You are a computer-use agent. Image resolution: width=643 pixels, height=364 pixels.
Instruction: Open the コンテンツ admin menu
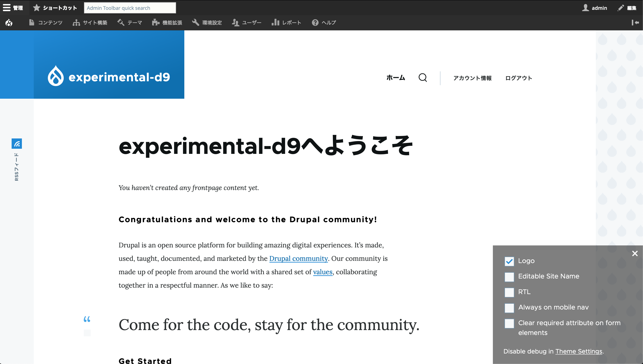(46, 23)
